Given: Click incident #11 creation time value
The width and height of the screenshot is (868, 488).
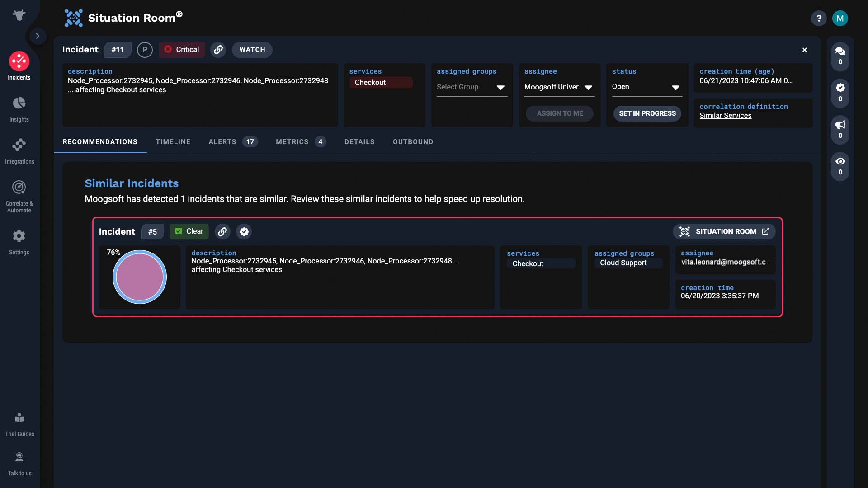Looking at the screenshot, I should coord(746,81).
